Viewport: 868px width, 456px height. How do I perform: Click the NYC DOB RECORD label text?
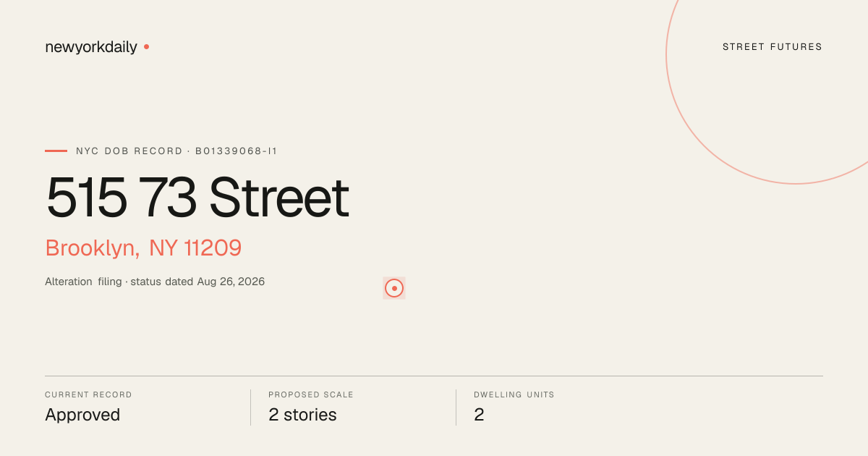coord(129,151)
